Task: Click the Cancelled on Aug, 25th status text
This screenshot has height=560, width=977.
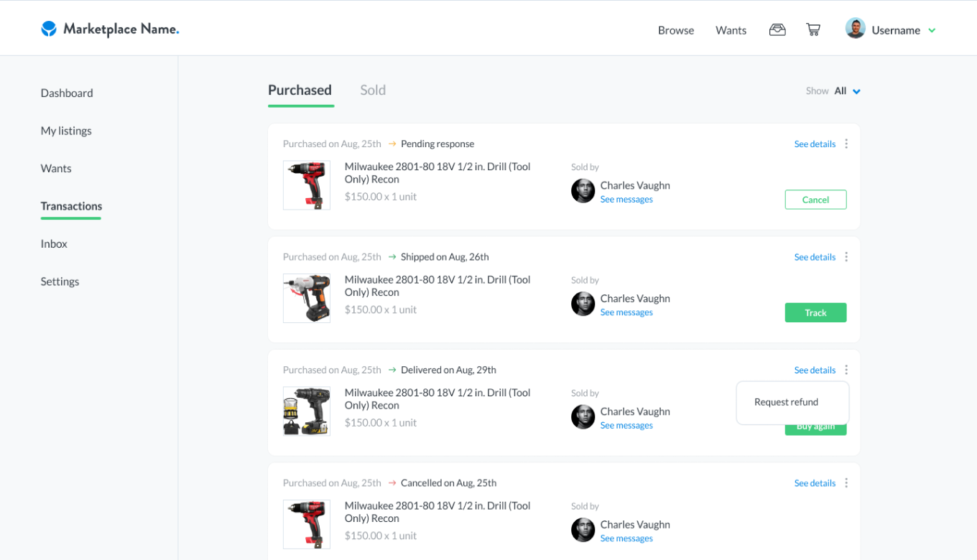Action: coord(448,483)
